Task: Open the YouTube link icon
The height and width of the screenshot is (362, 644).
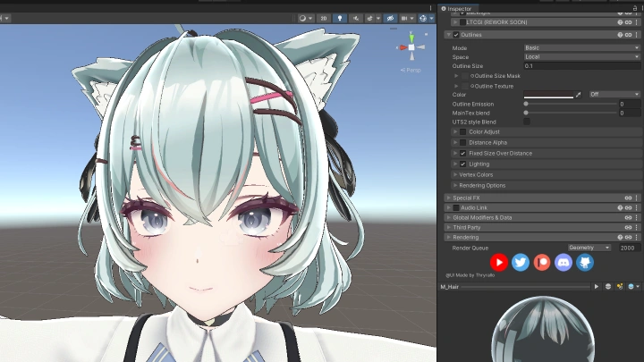Action: 499,262
